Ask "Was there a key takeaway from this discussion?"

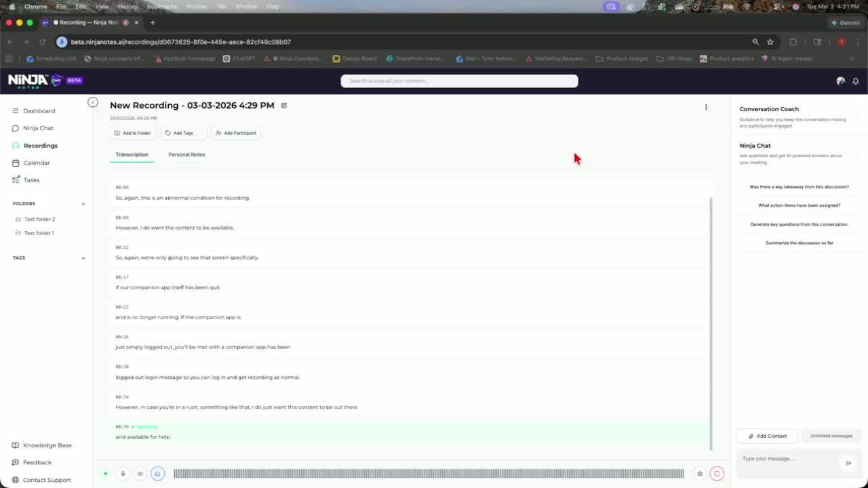pos(800,187)
